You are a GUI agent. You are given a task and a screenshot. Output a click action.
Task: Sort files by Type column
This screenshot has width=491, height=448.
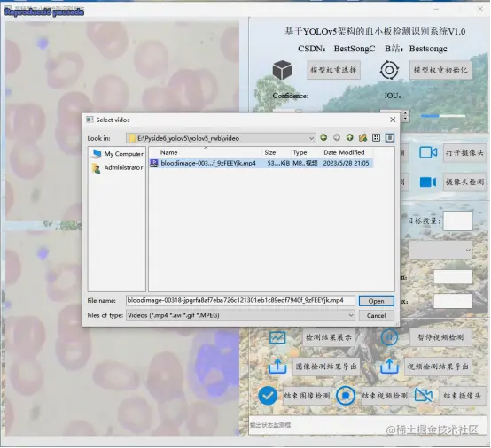pos(305,152)
